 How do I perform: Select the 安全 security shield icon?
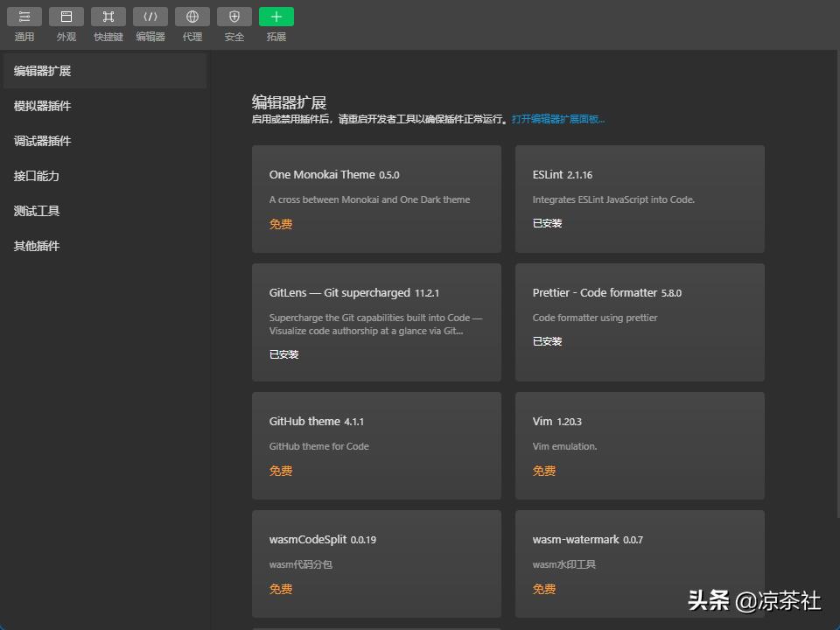(x=234, y=17)
